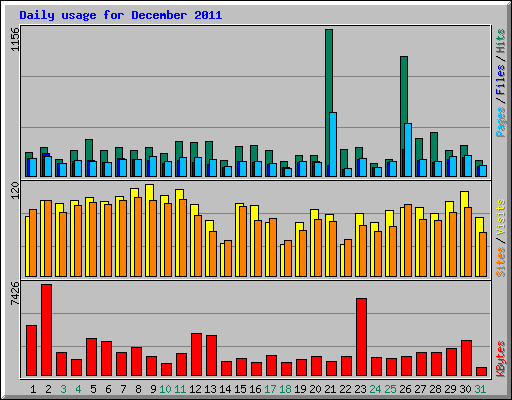The width and height of the screenshot is (512, 400).
Task: Click green day 17 axis label
Action: 270,389
